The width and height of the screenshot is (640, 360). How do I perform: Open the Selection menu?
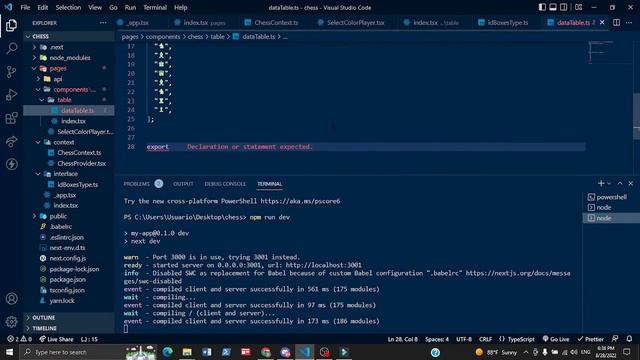tap(68, 7)
